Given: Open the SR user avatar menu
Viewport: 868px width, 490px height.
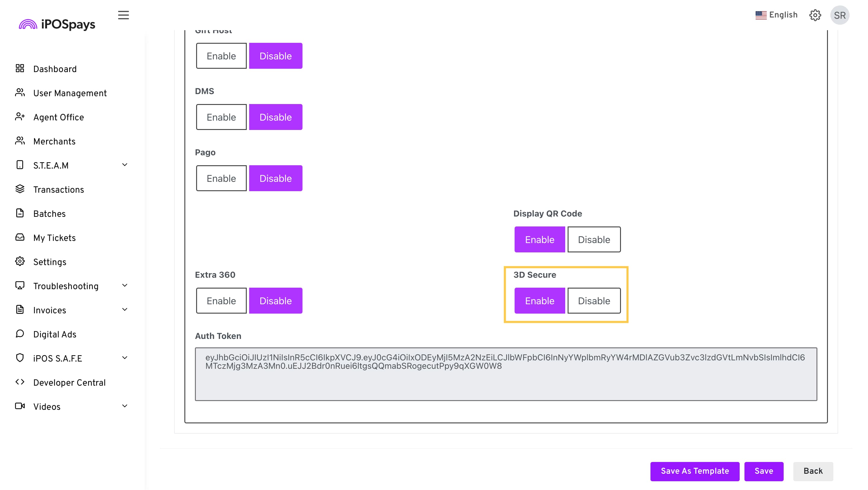Looking at the screenshot, I should click(839, 15).
